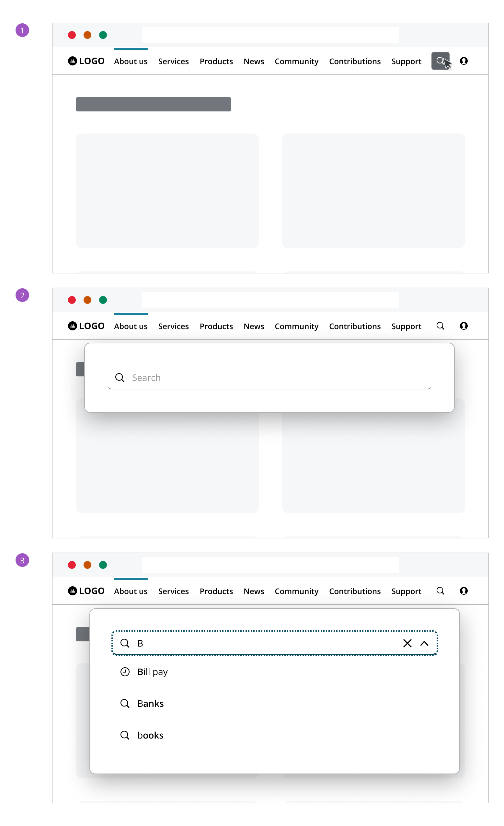The height and width of the screenshot is (826, 504).
Task: Open News in first mockup nav
Action: (x=254, y=61)
